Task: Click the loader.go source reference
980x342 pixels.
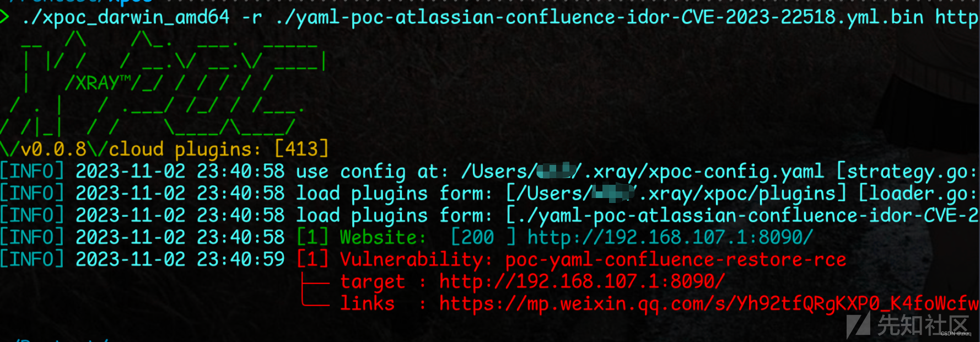Action: 918,194
